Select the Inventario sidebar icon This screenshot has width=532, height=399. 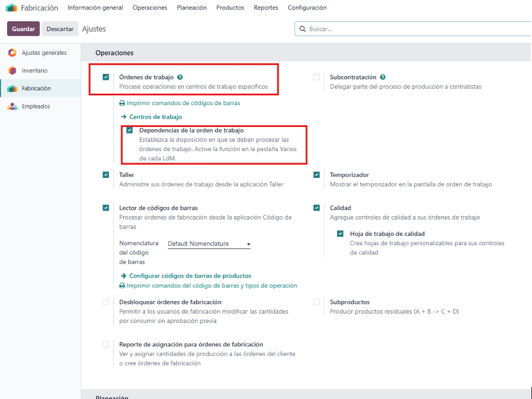(12, 71)
